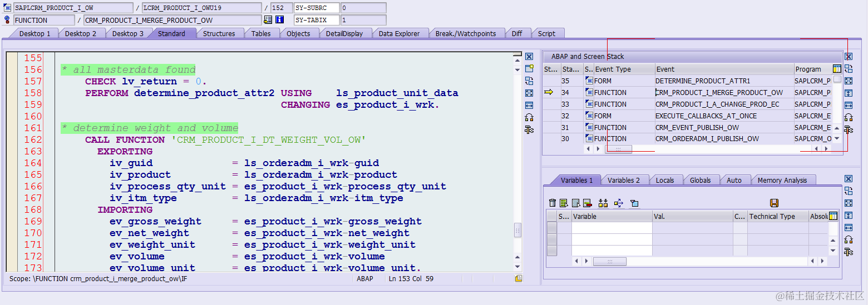Open the Script tab

(546, 33)
